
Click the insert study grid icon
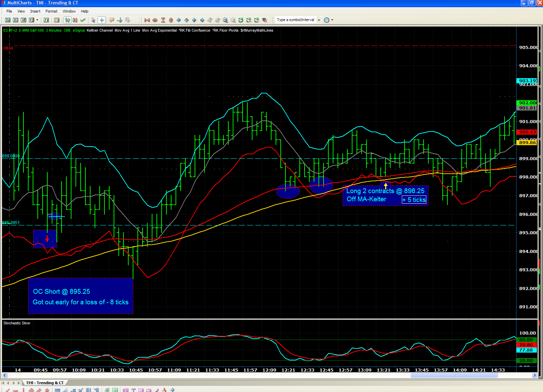(x=57, y=20)
